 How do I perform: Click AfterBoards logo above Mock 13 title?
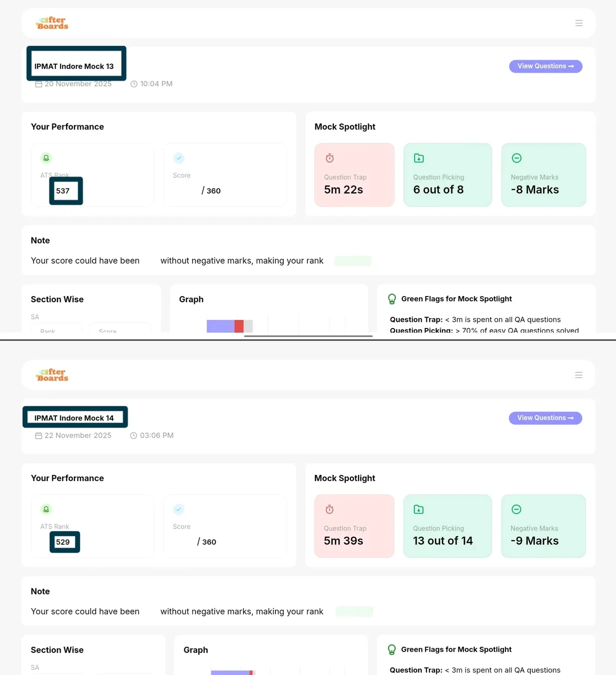click(52, 23)
